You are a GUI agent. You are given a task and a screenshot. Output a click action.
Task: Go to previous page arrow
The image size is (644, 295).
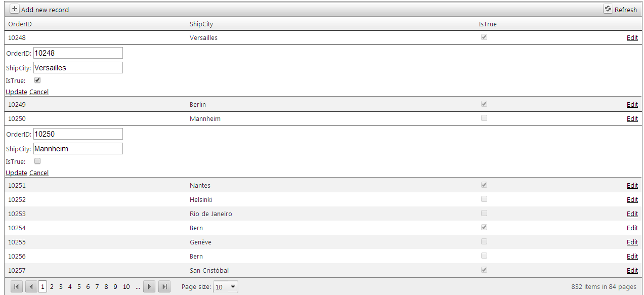[x=31, y=287]
